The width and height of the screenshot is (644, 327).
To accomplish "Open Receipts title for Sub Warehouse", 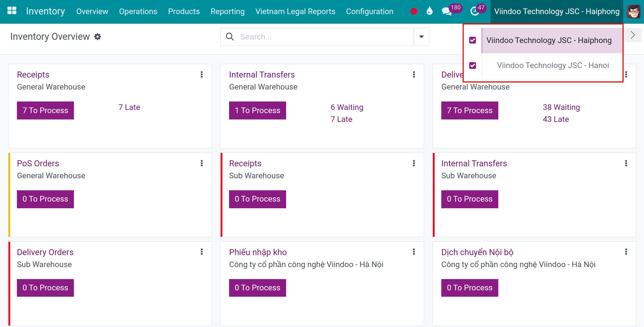I will pos(245,163).
